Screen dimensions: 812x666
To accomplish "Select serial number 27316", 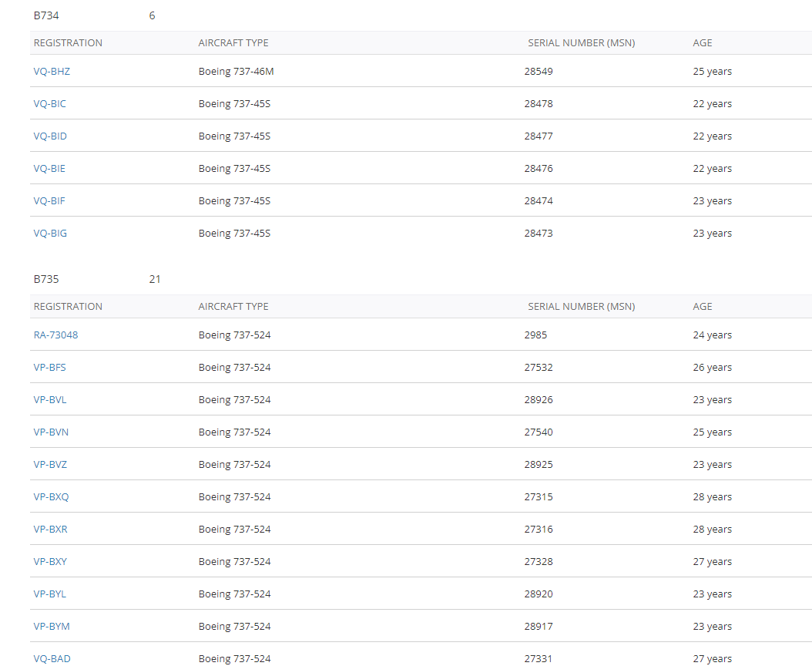I will (x=539, y=529).
